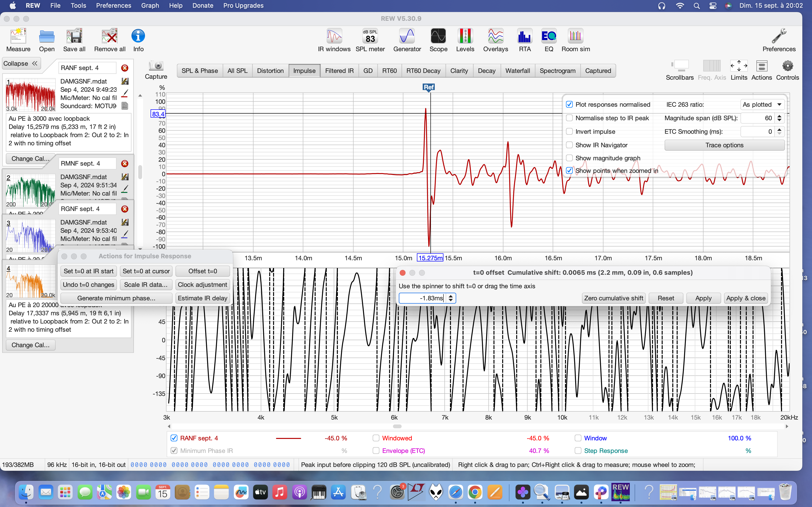Enable Invert impulse checkbox

click(x=569, y=131)
